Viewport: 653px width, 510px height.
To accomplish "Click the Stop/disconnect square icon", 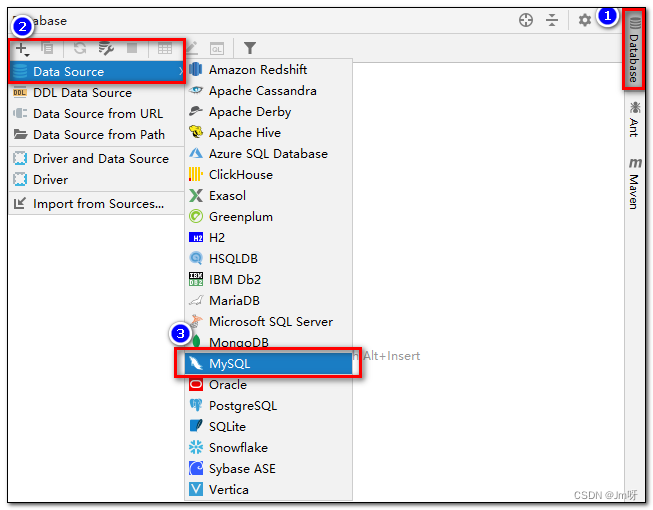I will tap(132, 48).
